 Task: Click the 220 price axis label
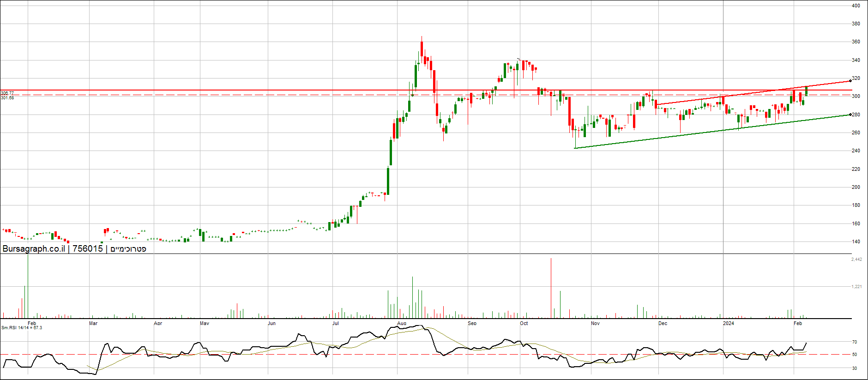tap(856, 169)
